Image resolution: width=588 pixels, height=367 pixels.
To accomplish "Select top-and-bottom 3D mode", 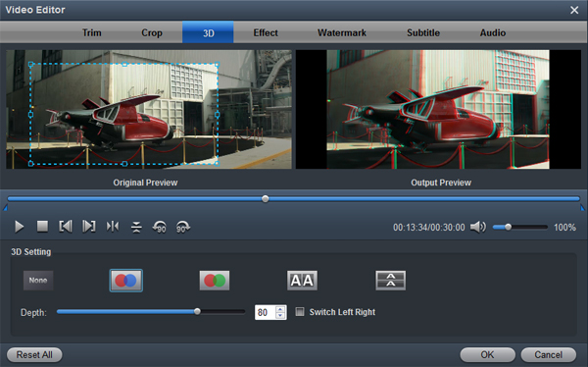I will coord(391,281).
